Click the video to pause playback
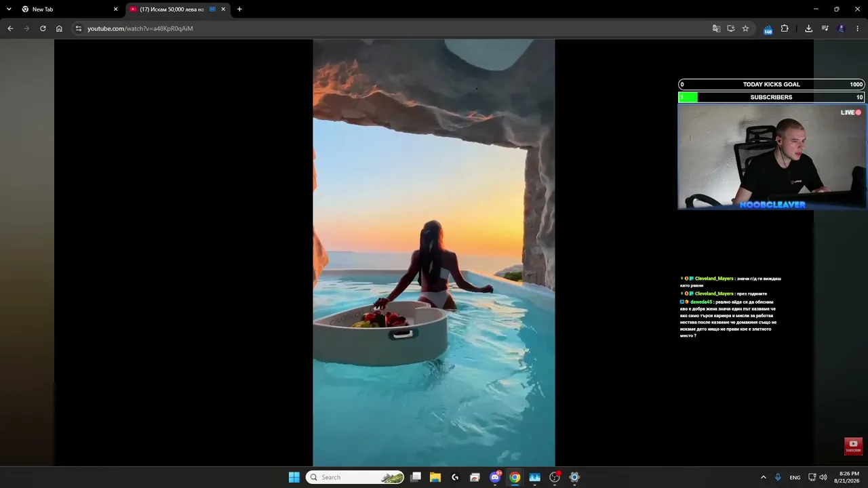The width and height of the screenshot is (868, 488). pos(434,252)
